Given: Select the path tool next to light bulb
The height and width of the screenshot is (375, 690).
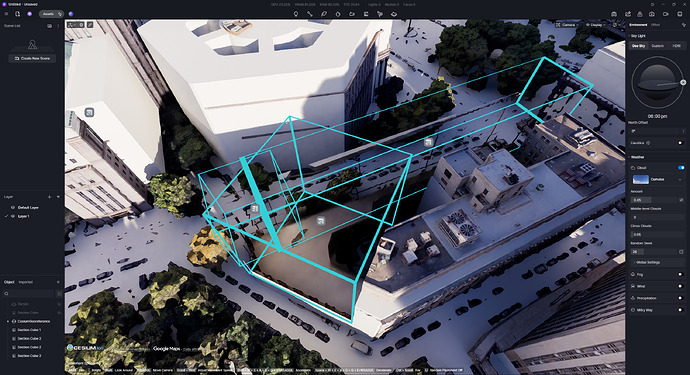Looking at the screenshot, I should (310, 14).
